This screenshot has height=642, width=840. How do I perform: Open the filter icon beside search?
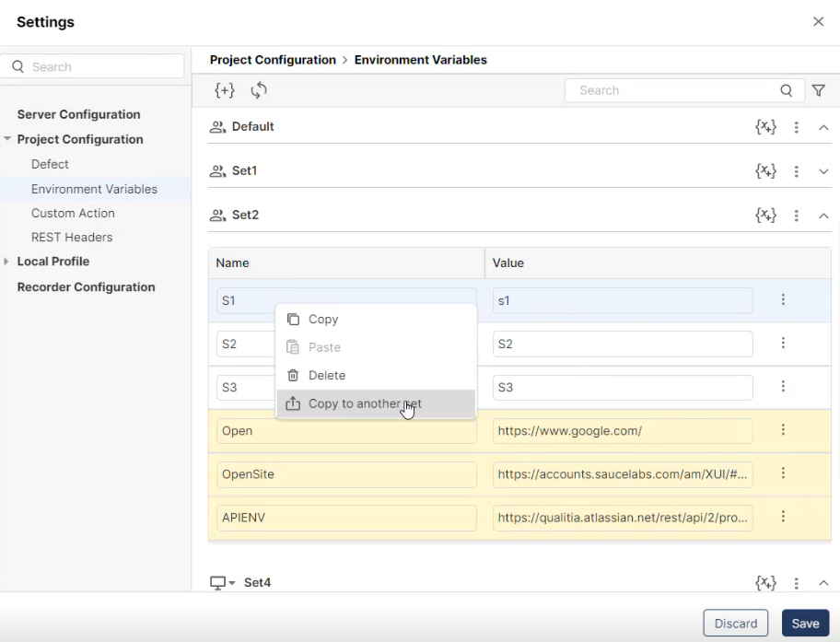pos(818,90)
